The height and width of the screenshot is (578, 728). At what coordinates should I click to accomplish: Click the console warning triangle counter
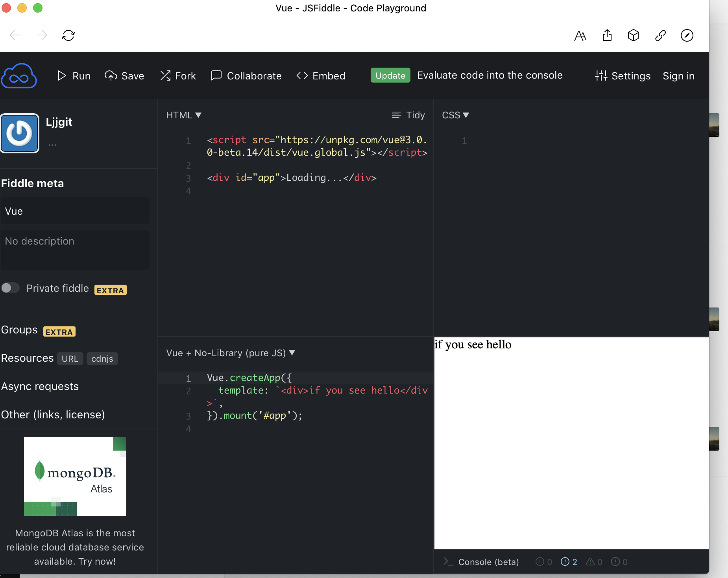594,562
